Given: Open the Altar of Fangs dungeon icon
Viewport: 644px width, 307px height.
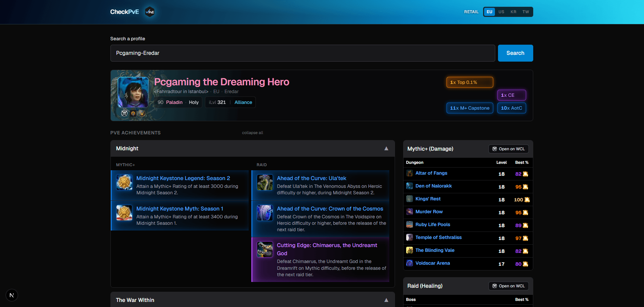Looking at the screenshot, I should click(410, 173).
